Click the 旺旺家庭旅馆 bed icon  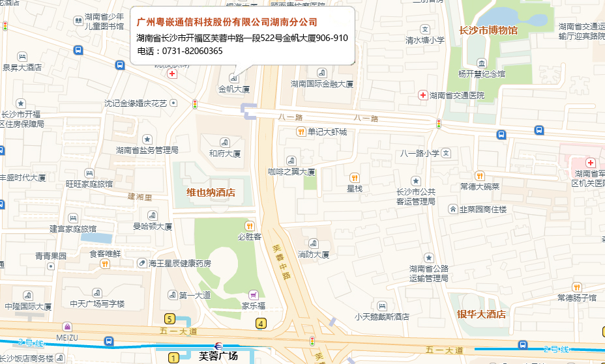[x=89, y=173]
